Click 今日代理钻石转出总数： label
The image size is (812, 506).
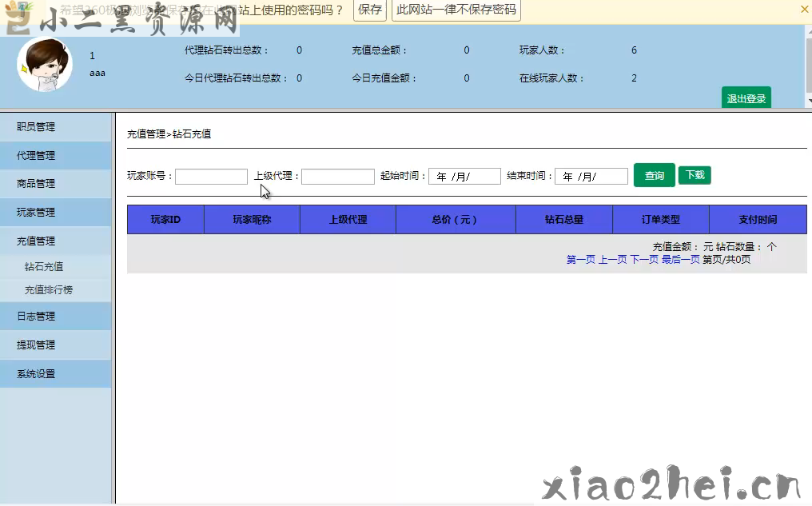pos(236,78)
